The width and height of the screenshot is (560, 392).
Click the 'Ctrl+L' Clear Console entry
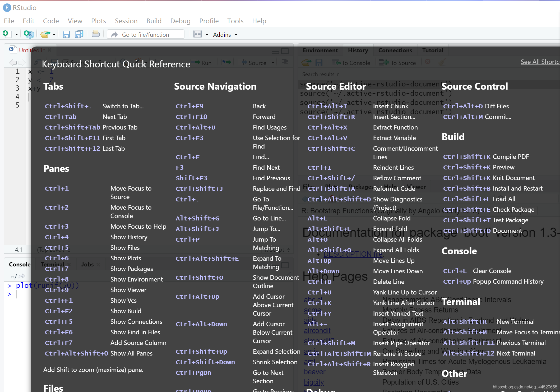pos(477,271)
